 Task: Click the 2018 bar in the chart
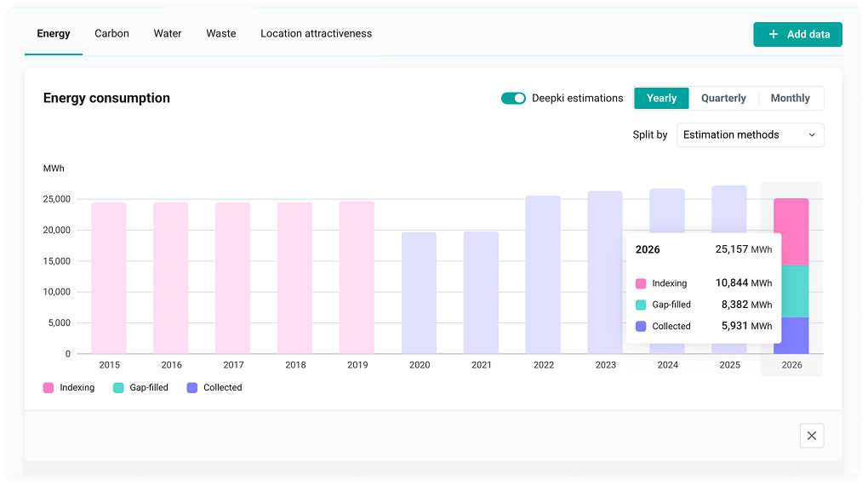(295, 278)
